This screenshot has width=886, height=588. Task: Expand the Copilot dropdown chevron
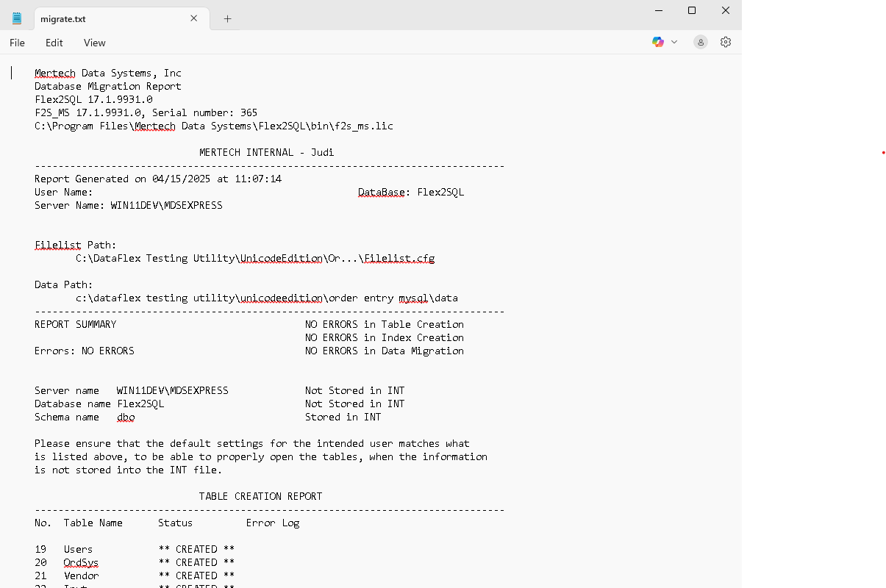[674, 43]
